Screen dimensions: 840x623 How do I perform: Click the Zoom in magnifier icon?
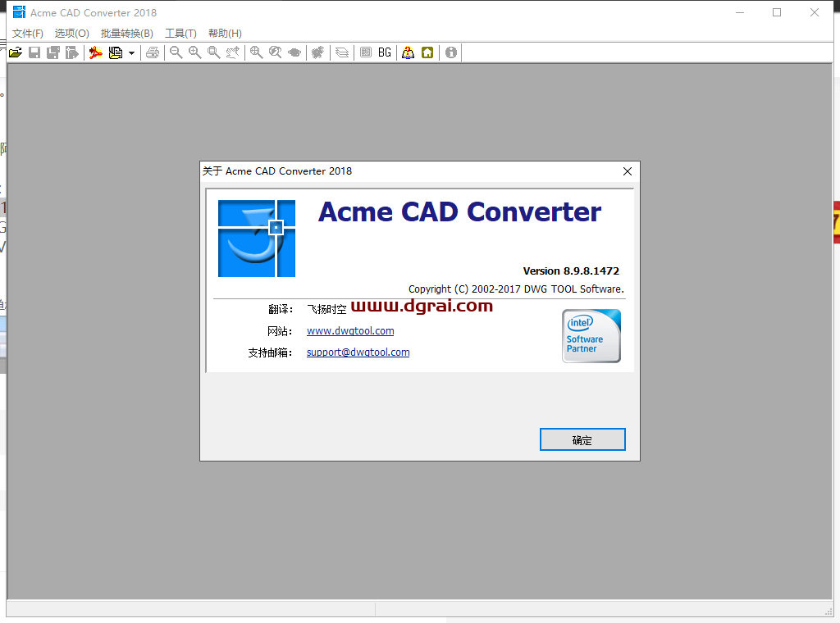tap(195, 52)
